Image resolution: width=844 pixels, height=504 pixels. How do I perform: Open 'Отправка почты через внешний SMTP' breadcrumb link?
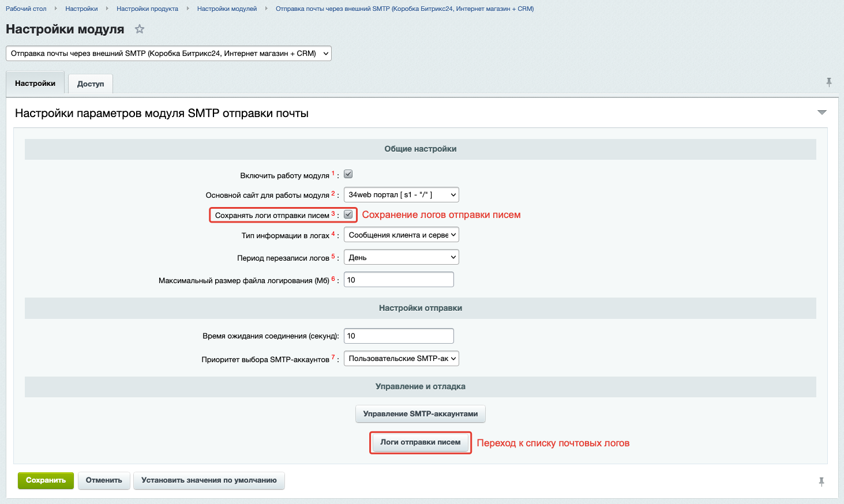tap(404, 9)
